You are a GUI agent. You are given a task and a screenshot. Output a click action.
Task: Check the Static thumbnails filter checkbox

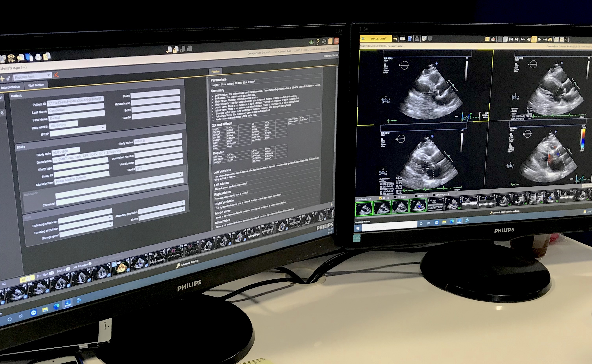pos(416,196)
